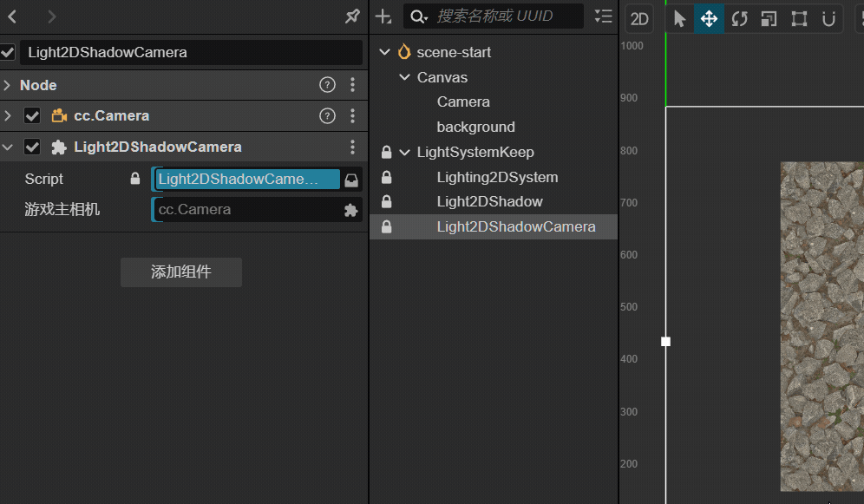Click the 游戏主相机 property label

pos(62,210)
